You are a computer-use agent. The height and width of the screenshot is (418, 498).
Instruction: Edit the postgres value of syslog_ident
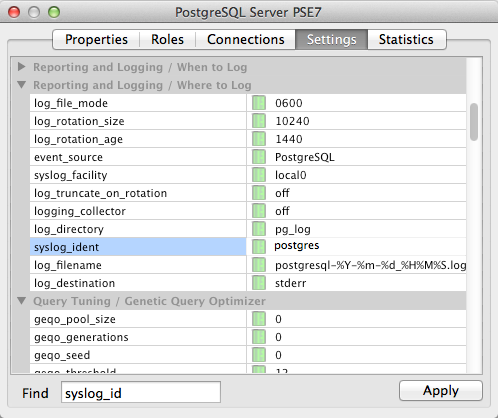click(x=297, y=246)
